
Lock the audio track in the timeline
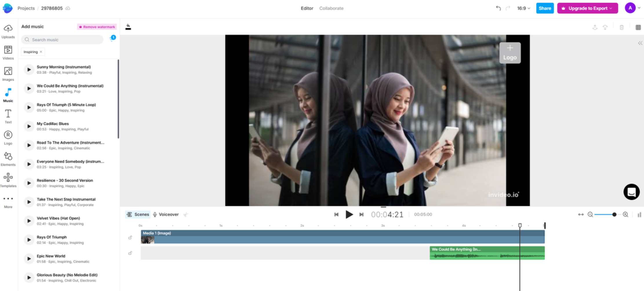coord(130,252)
